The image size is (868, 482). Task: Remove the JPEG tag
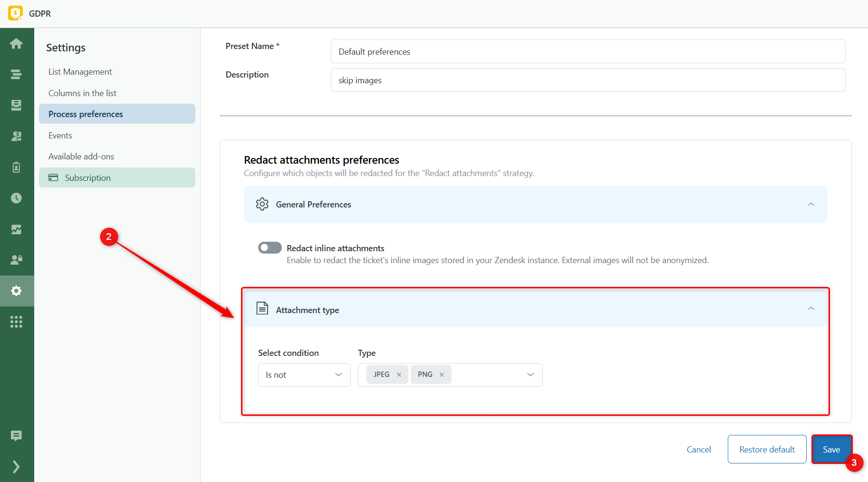tap(399, 375)
